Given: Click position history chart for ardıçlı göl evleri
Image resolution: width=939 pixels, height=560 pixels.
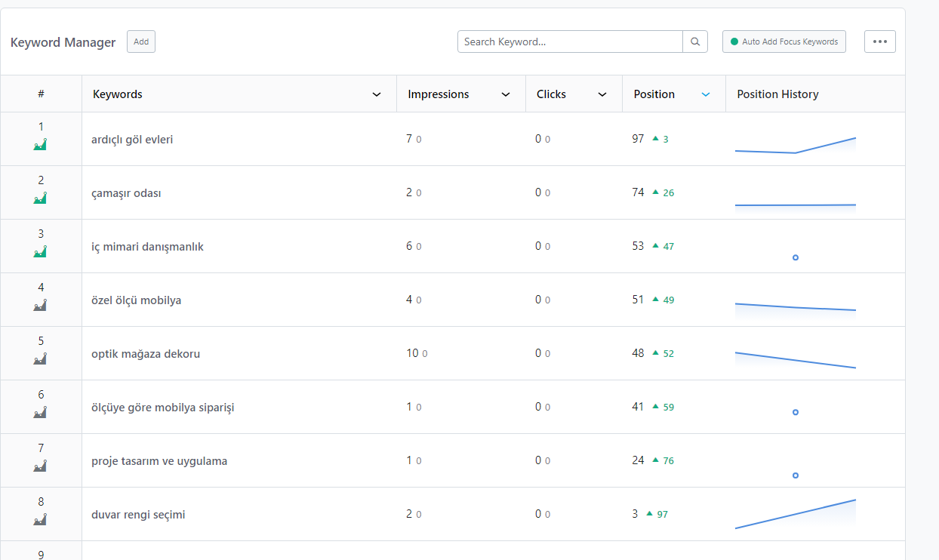Looking at the screenshot, I should pyautogui.click(x=796, y=146).
